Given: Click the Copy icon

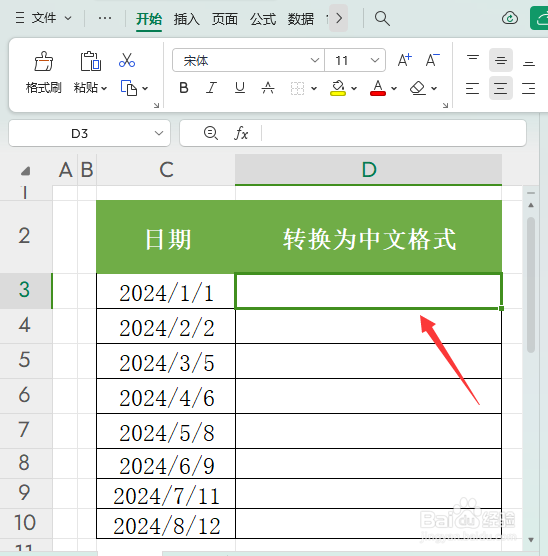Looking at the screenshot, I should [129, 88].
